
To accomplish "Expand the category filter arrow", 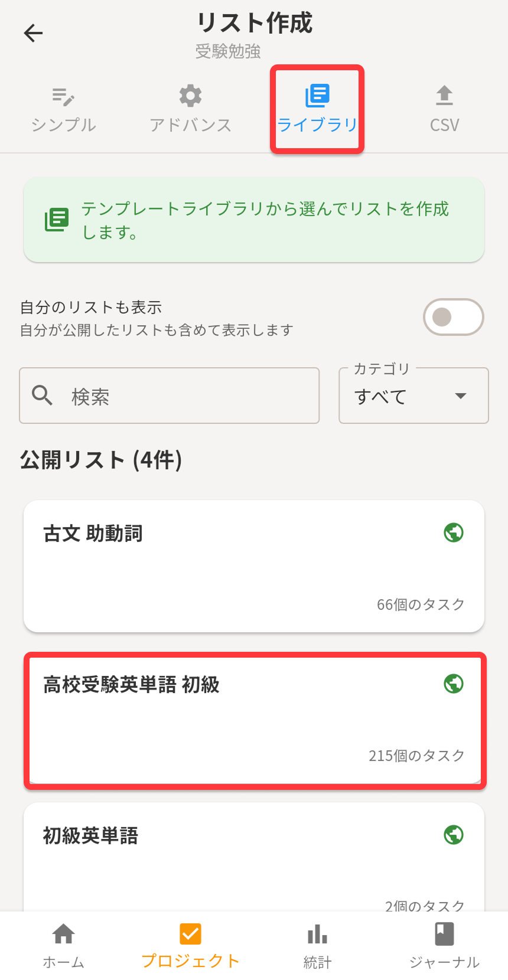I will point(461,397).
